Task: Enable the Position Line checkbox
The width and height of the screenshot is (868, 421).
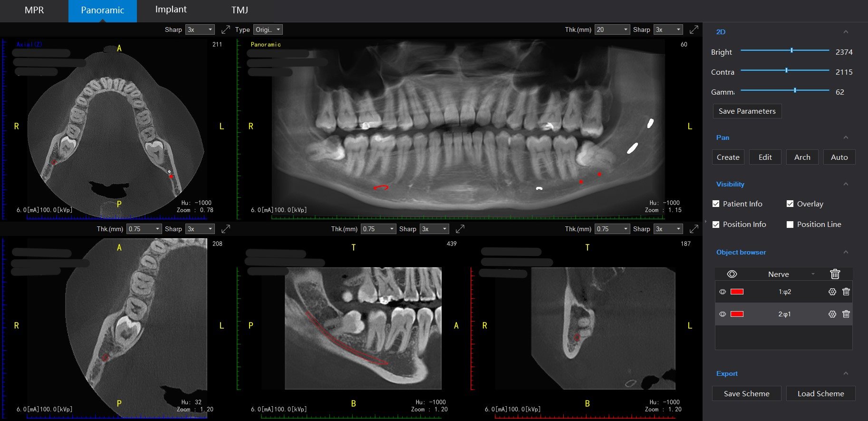Action: click(x=790, y=225)
